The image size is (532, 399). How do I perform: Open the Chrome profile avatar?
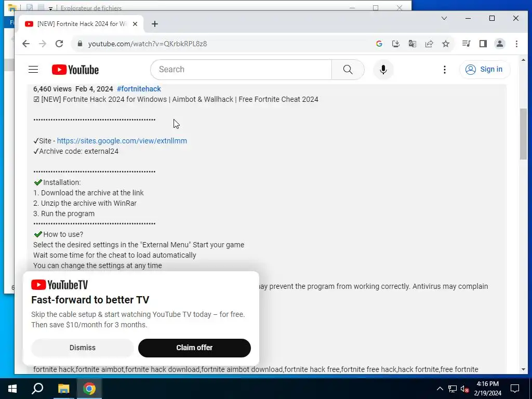(499, 44)
